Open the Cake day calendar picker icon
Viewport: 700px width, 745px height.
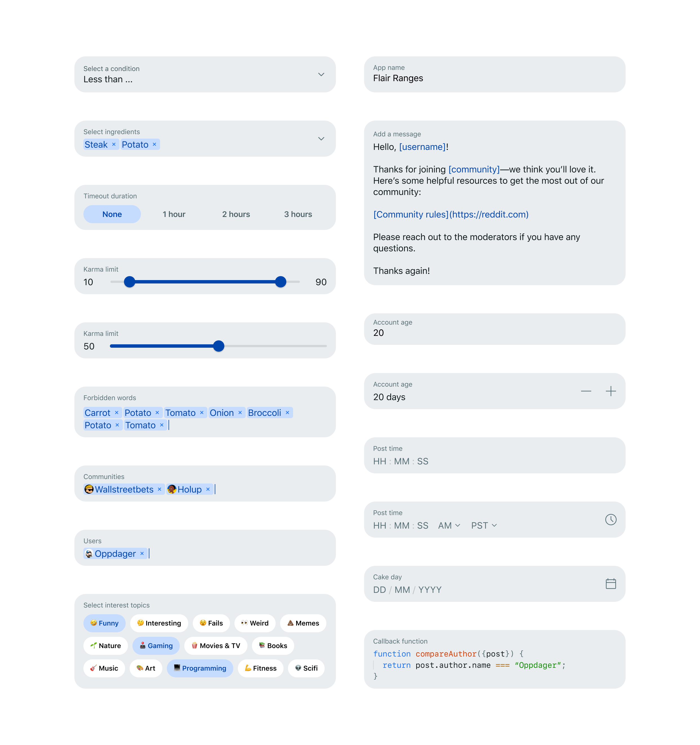610,584
